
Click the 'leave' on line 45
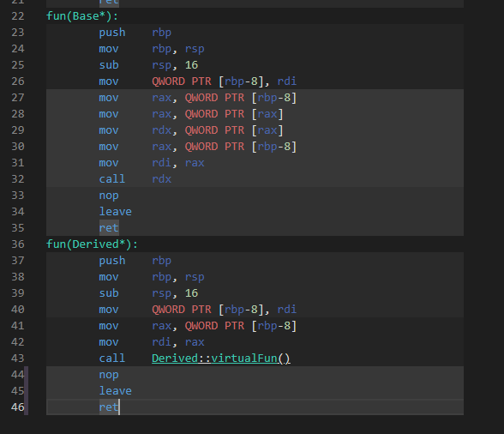[116, 391]
